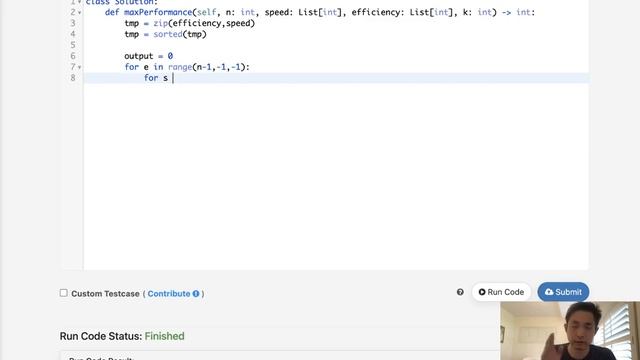Enable the Custom Testcase checkbox
The image size is (640, 360).
[x=64, y=293]
